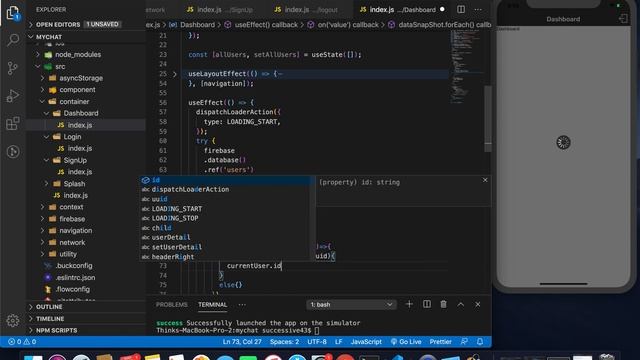
Task: Click the Split Terminal icon
Action: pos(427,304)
